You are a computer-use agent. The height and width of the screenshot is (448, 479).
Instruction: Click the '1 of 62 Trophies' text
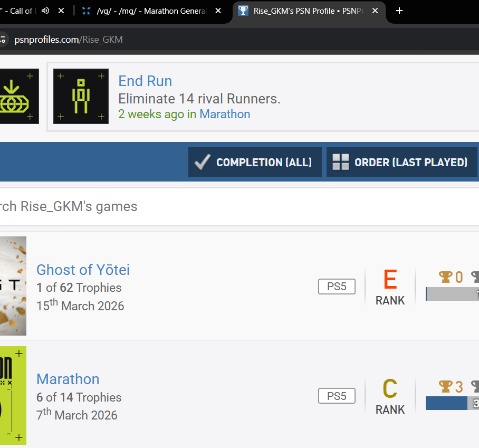[x=79, y=288]
